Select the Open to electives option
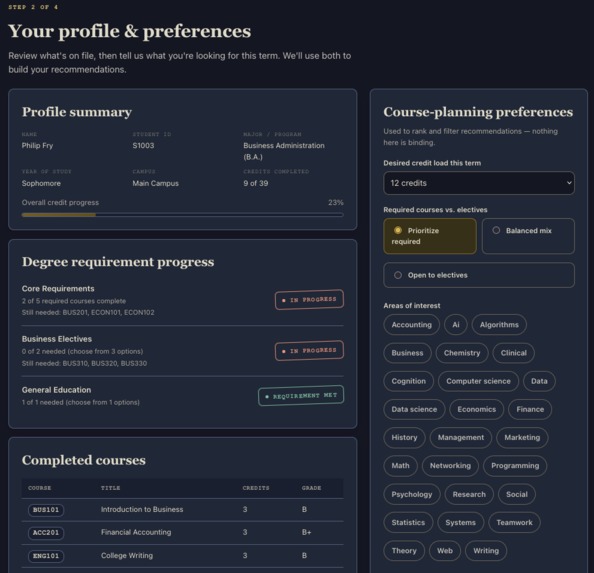This screenshot has width=594, height=573. [478, 275]
